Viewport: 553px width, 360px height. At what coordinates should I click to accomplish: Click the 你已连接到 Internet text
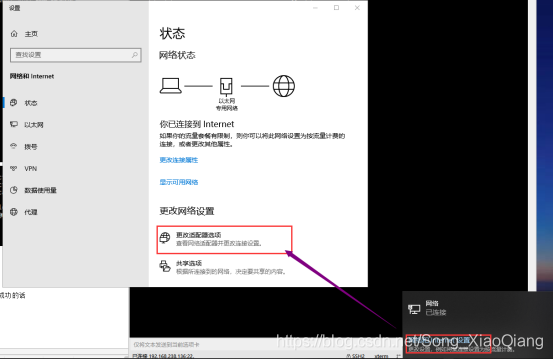click(x=197, y=124)
